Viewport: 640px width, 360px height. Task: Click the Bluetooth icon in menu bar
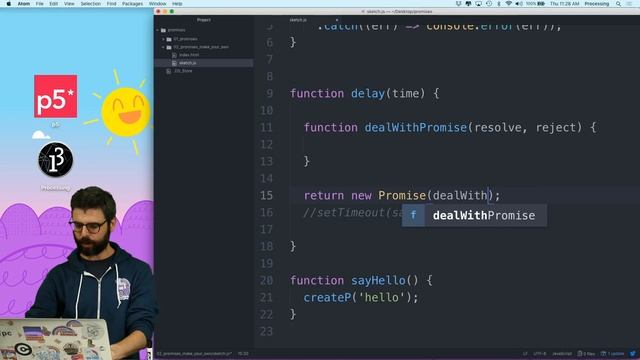pos(499,4)
